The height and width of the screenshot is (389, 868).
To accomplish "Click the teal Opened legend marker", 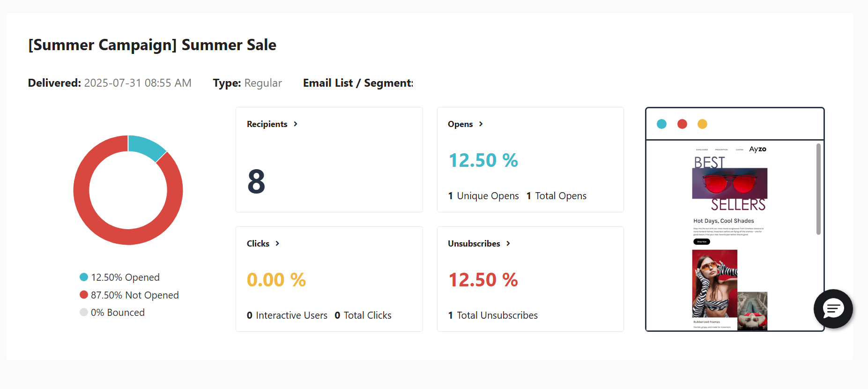I will [83, 277].
